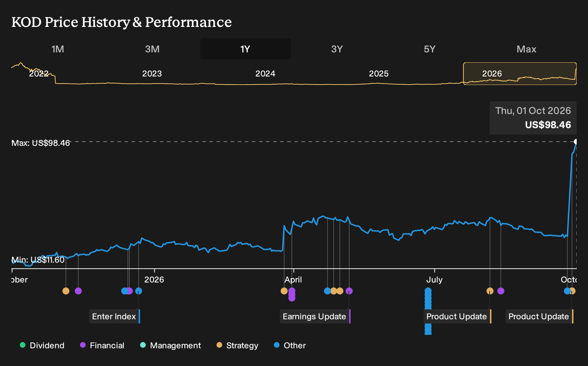The height and width of the screenshot is (366, 588).
Task: Click the blue dot above Enter Index label
Action: (x=139, y=291)
